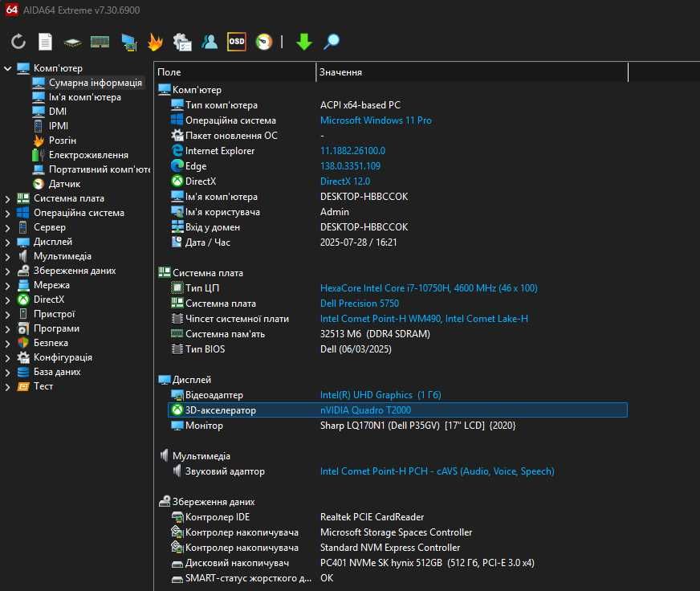Open the Intel Comet Point-H WM490 chipset link
Screen dimensions: 700x591
[424, 319]
